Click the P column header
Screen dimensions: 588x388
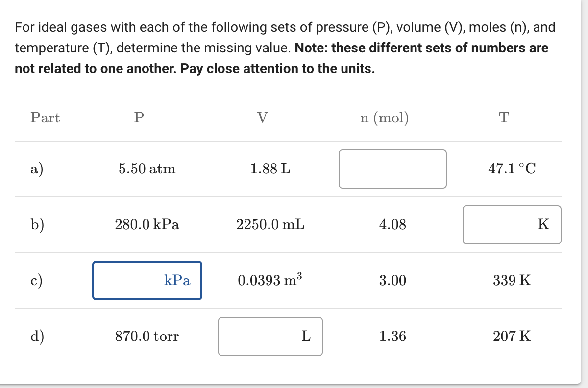point(138,118)
